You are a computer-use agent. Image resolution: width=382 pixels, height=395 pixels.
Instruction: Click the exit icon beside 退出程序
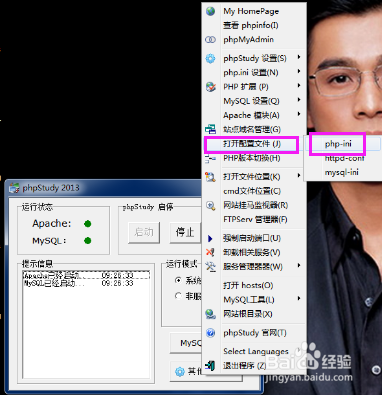click(210, 365)
